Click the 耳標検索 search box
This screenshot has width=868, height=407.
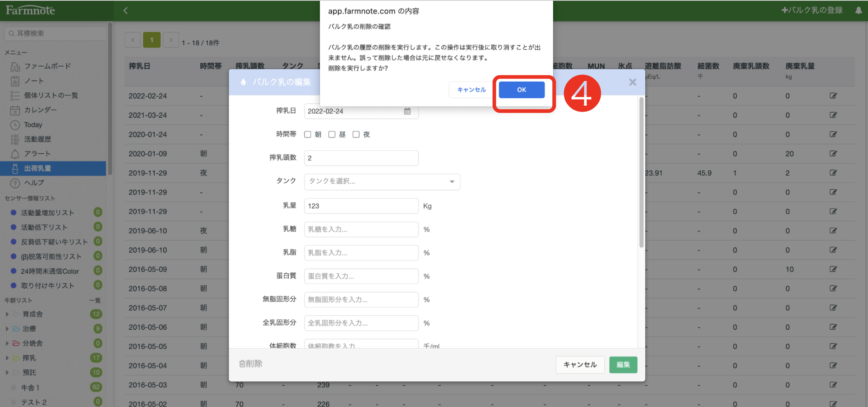pyautogui.click(x=55, y=34)
